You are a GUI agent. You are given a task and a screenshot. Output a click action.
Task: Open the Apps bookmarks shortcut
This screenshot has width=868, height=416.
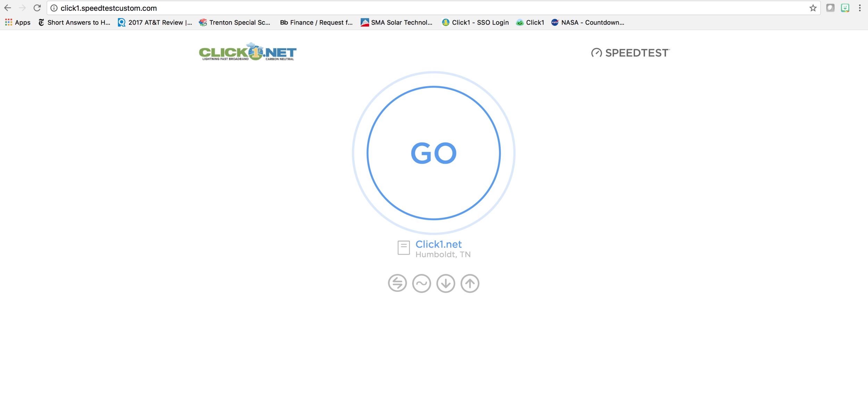(x=18, y=23)
